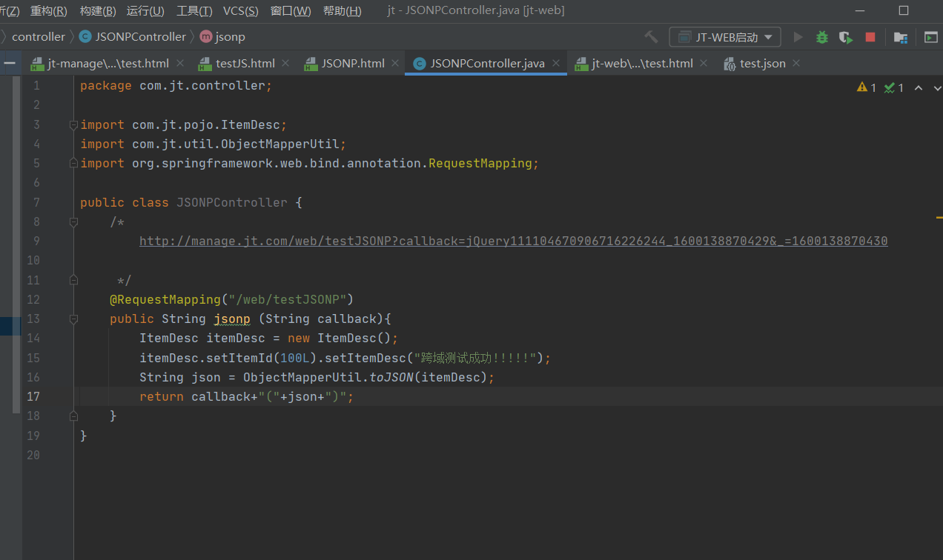Click line number 7 in the gutter
The height and width of the screenshot is (560, 943).
[x=36, y=202]
